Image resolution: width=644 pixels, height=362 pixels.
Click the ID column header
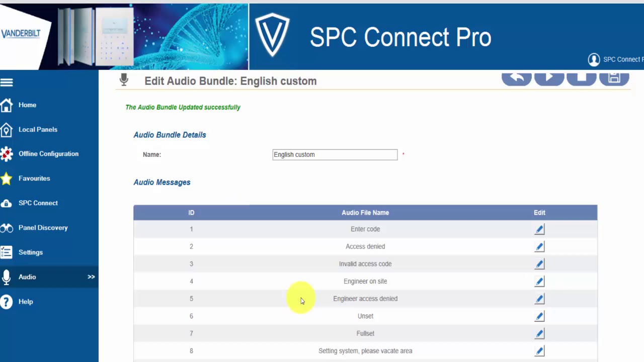pos(191,213)
